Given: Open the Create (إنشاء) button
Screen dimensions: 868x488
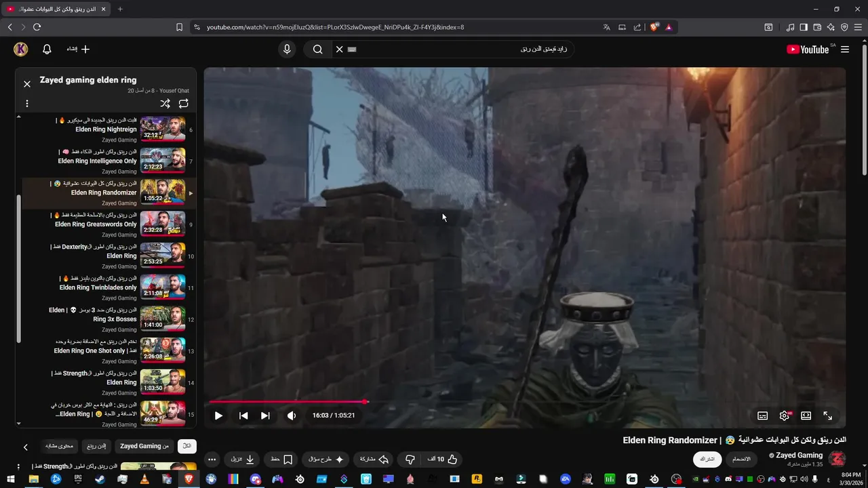Looking at the screenshot, I should [78, 49].
